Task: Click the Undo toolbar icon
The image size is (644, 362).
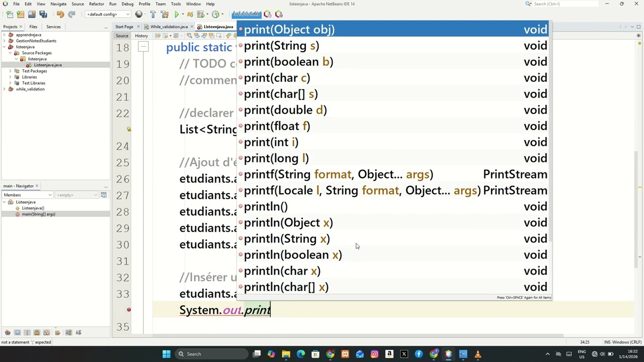Action: point(60,14)
